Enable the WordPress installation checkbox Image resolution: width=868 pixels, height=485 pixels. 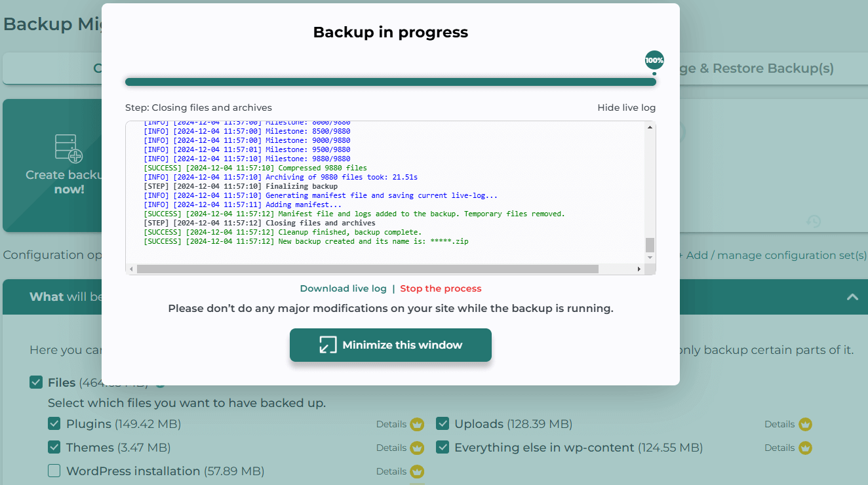[x=54, y=471]
